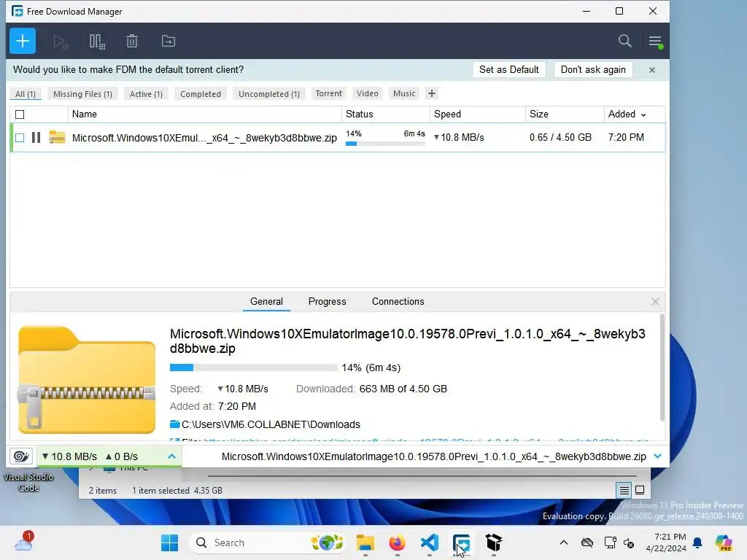Click Set as Default button
The height and width of the screenshot is (560, 747).
508,69
